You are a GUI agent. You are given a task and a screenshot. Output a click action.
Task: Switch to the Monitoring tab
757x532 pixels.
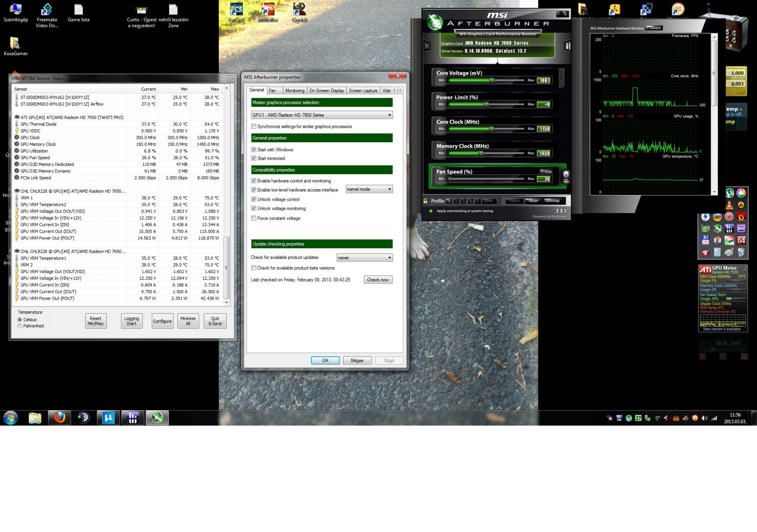click(x=295, y=91)
